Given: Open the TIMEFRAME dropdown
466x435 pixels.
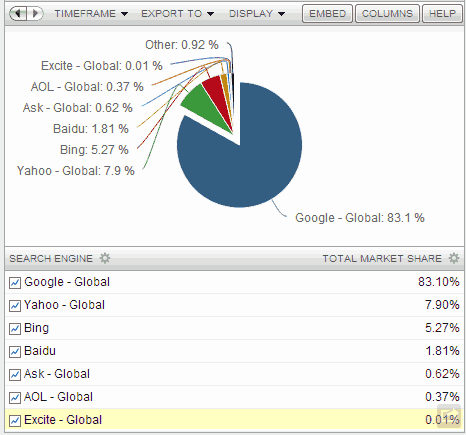Looking at the screenshot, I should pyautogui.click(x=91, y=14).
